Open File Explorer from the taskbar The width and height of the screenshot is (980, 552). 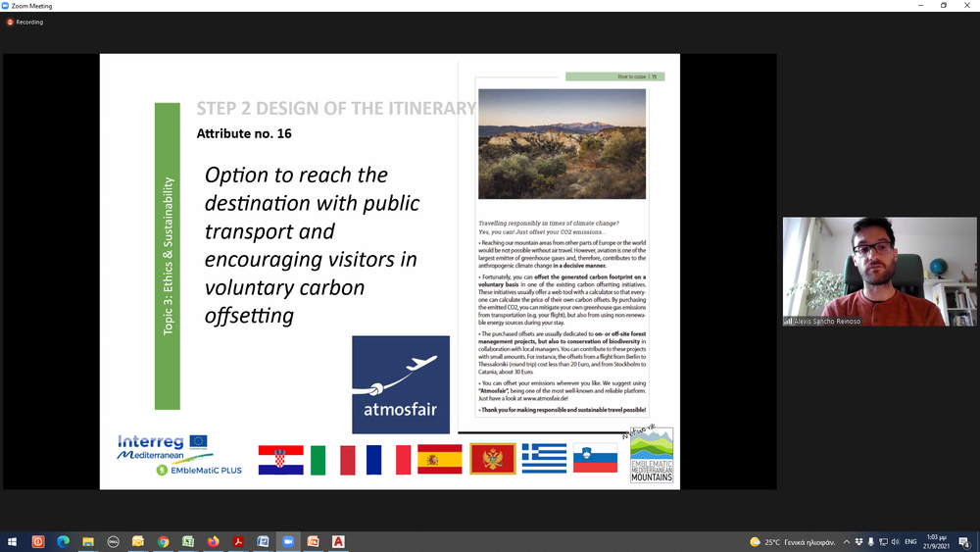tap(88, 541)
